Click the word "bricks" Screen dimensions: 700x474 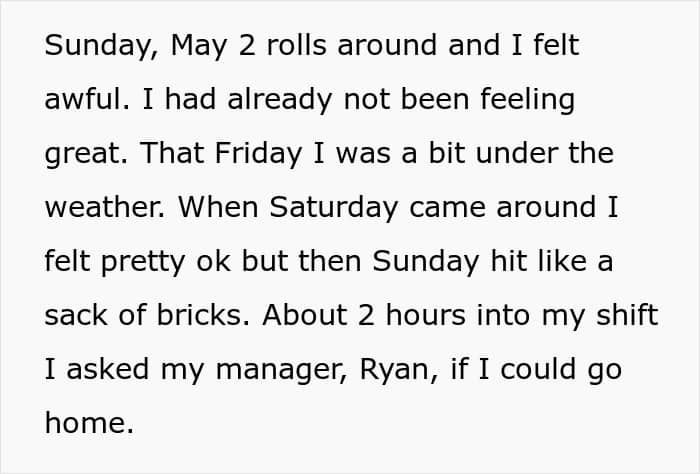[200, 315]
